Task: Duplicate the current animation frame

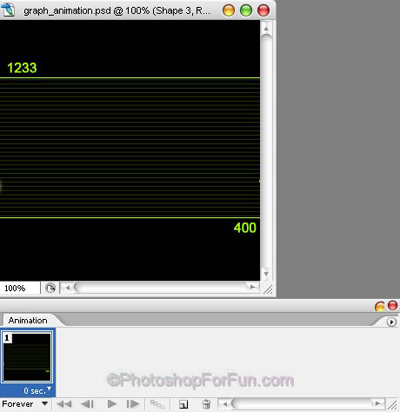Action: click(184, 404)
